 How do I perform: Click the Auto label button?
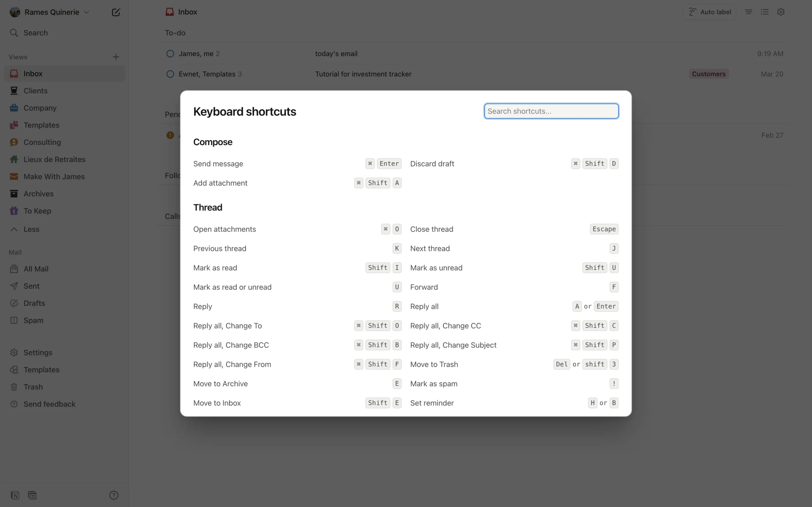[709, 12]
